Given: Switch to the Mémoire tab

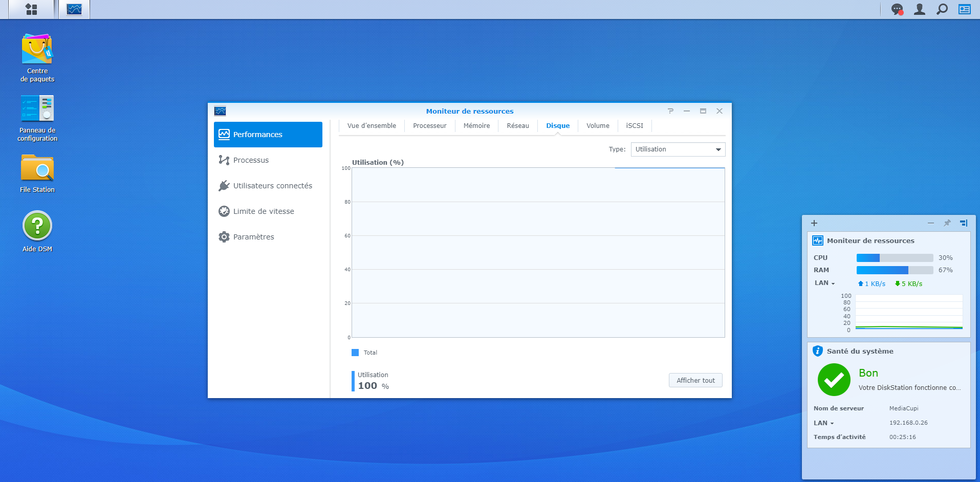Looking at the screenshot, I should 476,126.
